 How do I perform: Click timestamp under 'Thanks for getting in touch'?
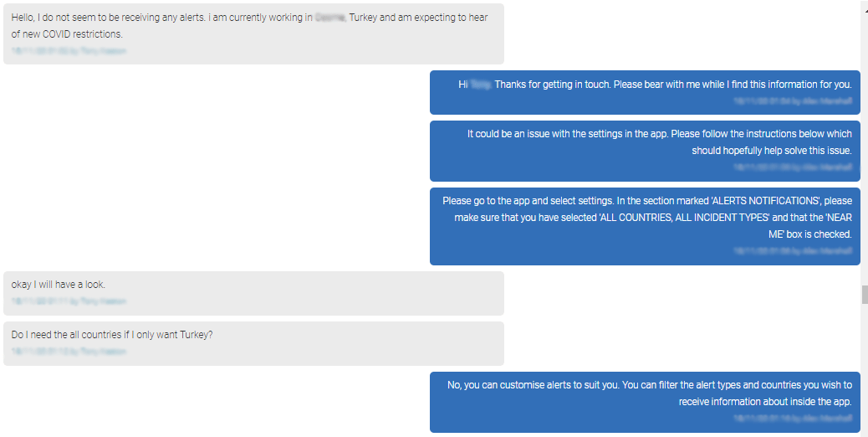[791, 100]
